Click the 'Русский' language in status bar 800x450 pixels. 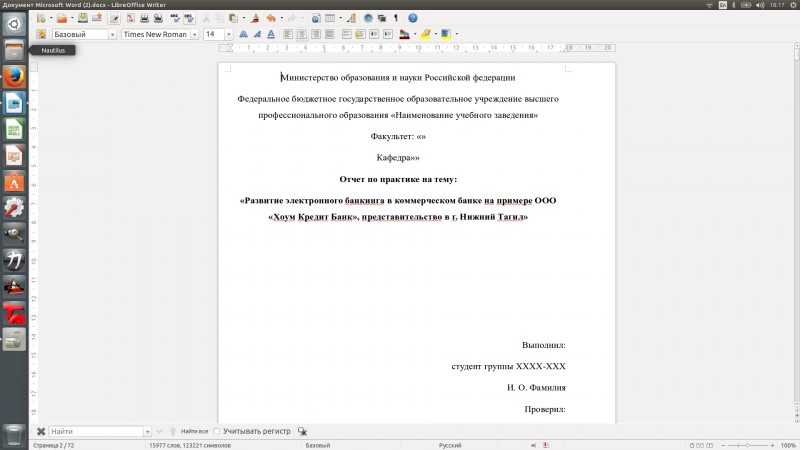449,445
